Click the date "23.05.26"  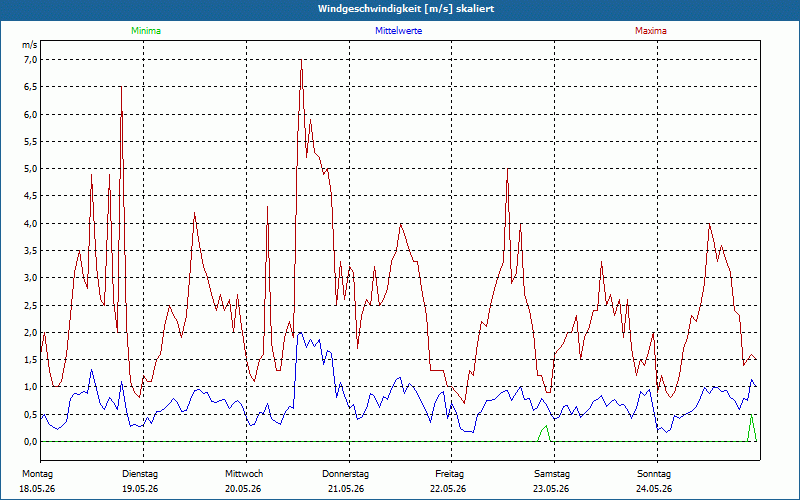(552, 489)
